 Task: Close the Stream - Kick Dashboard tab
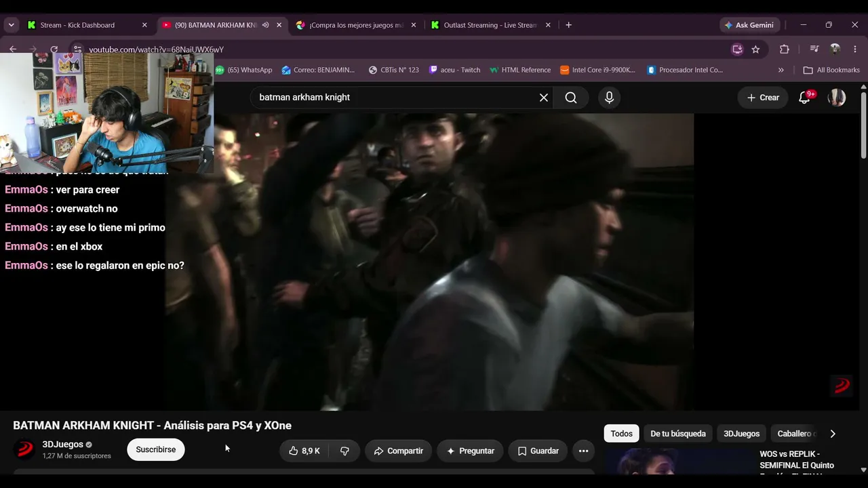click(144, 25)
